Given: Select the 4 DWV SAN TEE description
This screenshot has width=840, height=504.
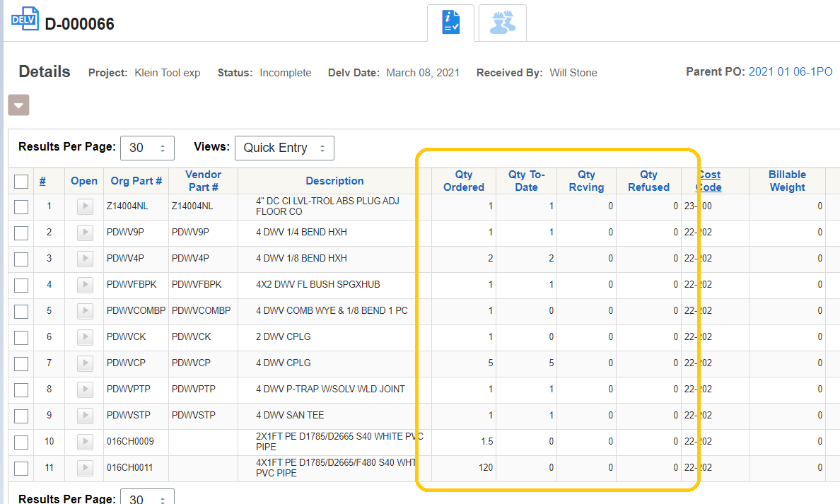Looking at the screenshot, I should click(290, 416).
